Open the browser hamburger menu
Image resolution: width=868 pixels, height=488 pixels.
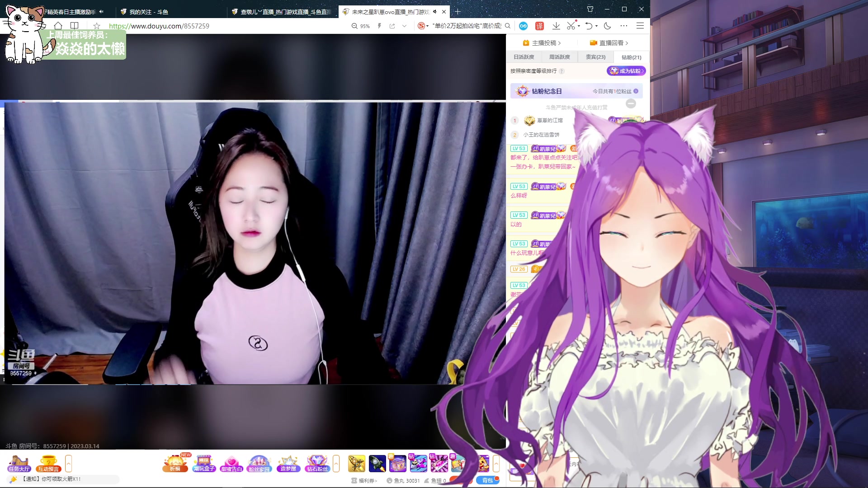pyautogui.click(x=640, y=26)
